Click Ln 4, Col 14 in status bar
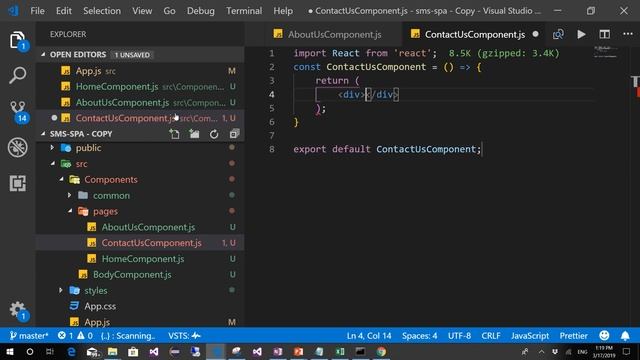 (x=369, y=336)
